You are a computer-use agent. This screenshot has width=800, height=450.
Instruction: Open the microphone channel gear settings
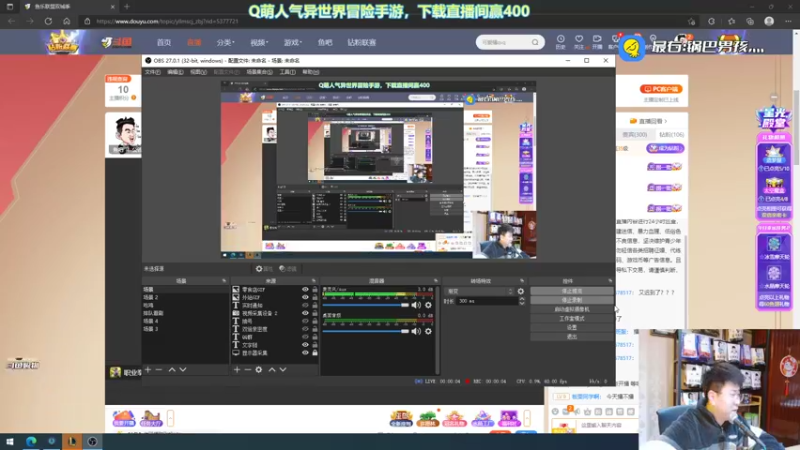point(429,305)
